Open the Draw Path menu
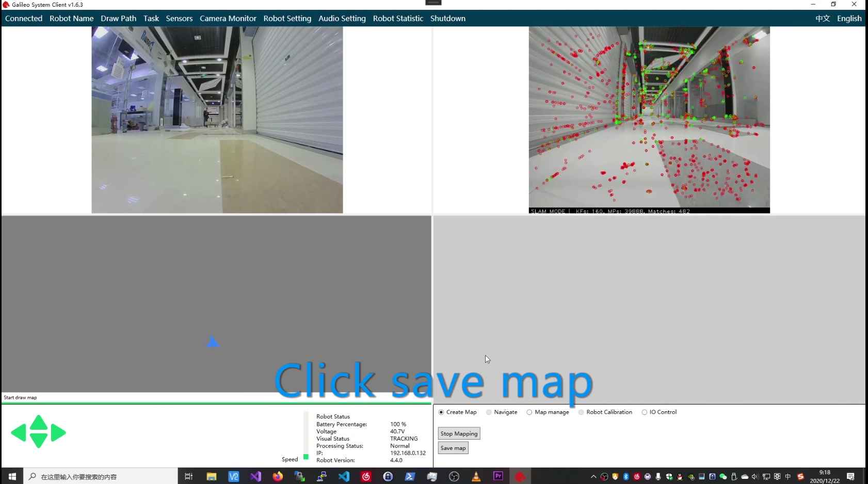The height and width of the screenshot is (484, 868). (x=118, y=19)
